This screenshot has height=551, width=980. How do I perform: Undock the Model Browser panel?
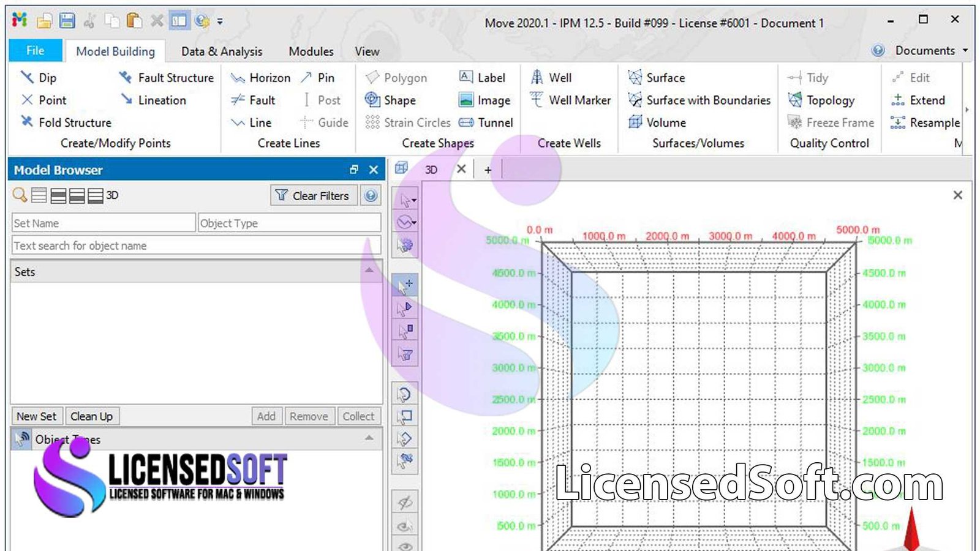pyautogui.click(x=354, y=170)
